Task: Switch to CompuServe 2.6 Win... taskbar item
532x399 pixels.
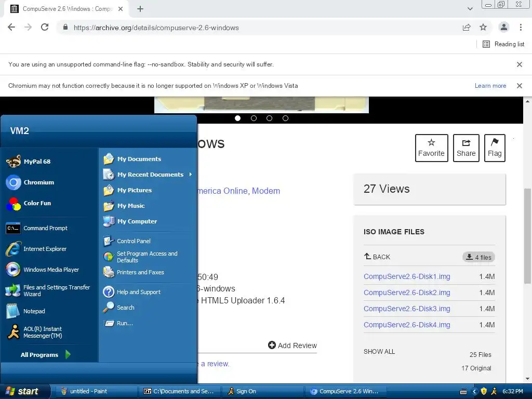Action: pyautogui.click(x=345, y=391)
